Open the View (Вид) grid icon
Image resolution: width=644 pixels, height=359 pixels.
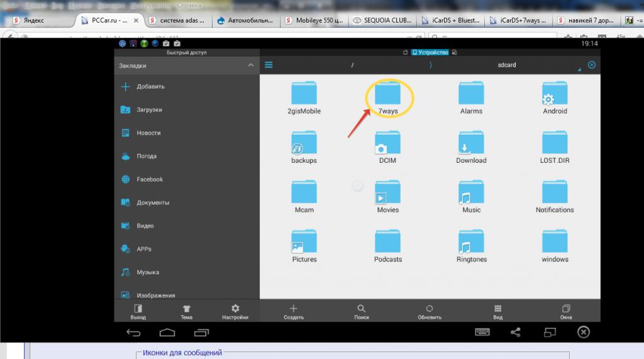(497, 309)
